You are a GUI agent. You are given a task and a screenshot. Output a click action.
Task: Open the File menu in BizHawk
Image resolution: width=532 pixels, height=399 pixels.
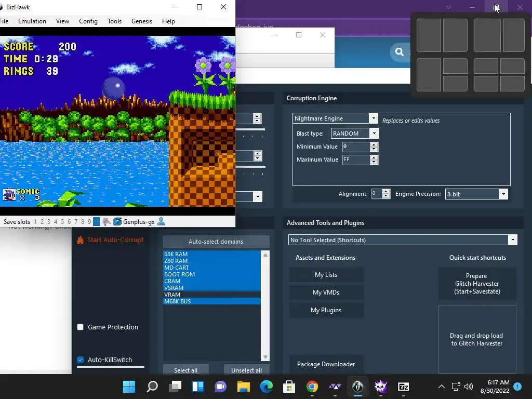tap(4, 21)
